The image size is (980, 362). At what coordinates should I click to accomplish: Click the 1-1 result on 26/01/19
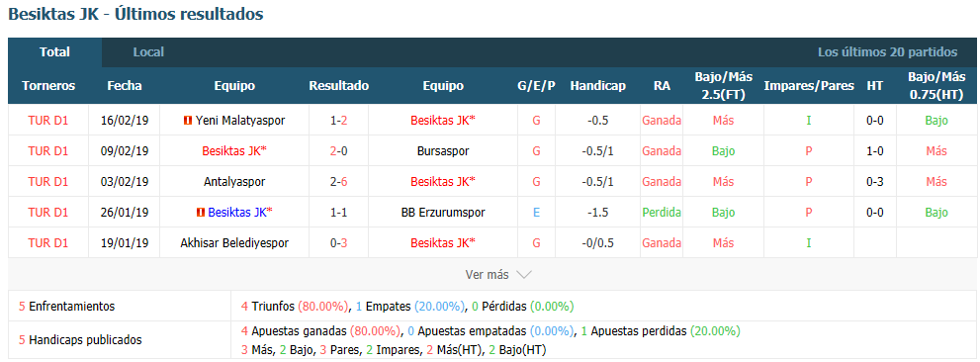pyautogui.click(x=339, y=213)
